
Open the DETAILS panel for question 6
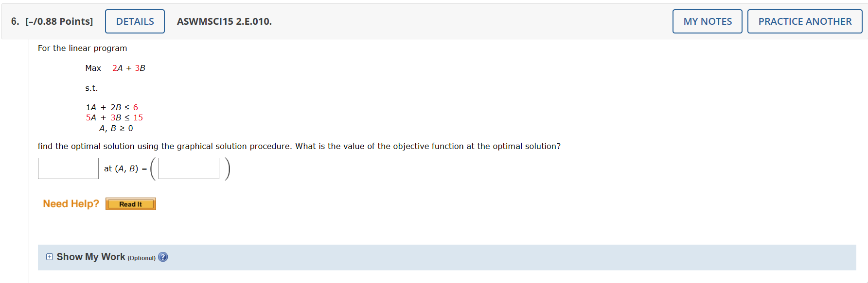click(x=135, y=21)
